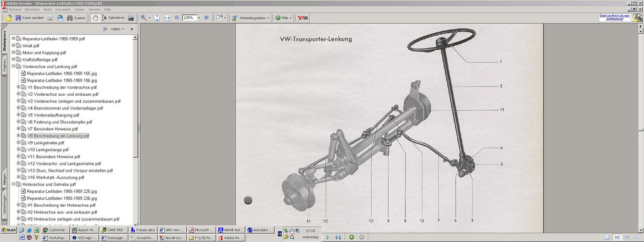Select 'Reparatur-Leitfaden 1955-1959 226.jpg' bookmark
The image size is (644, 242).
coord(62,198)
